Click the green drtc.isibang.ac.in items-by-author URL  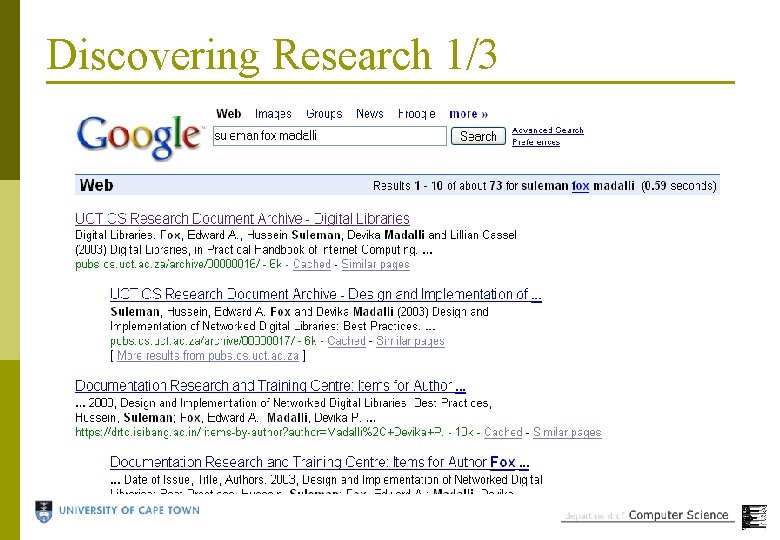tap(259, 432)
